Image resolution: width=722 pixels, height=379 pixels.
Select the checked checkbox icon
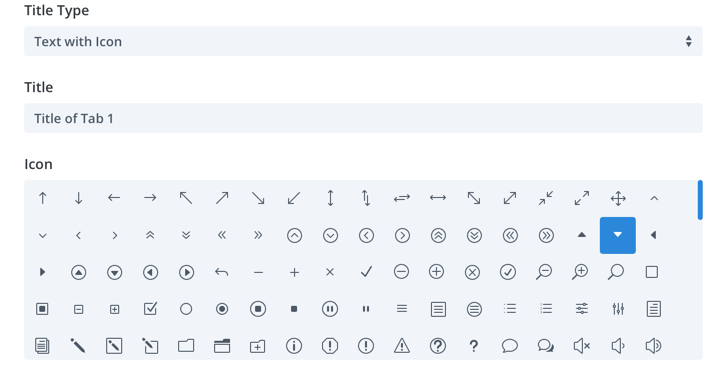150,309
